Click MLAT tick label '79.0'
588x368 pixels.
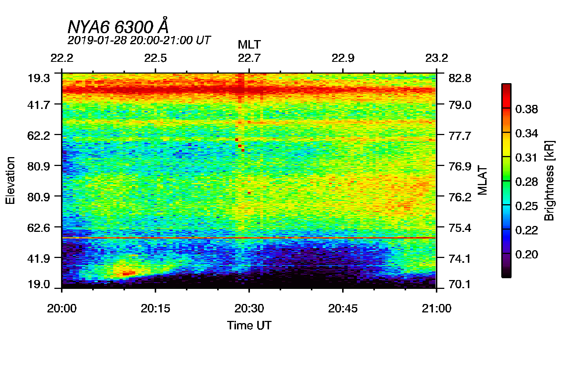pyautogui.click(x=460, y=105)
